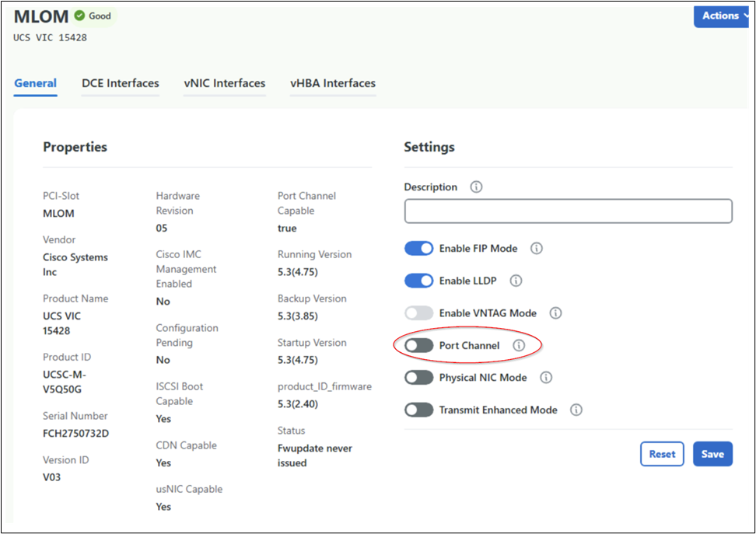The height and width of the screenshot is (534, 756).
Task: Turn off the Enable LLDP toggle
Action: point(418,281)
